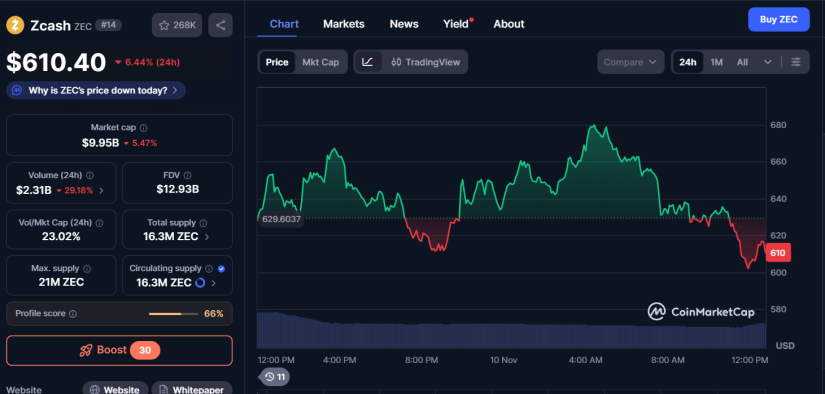Viewport: 825px width, 394px height.
Task: Expand Circulating supply details chevron
Action: (x=213, y=284)
